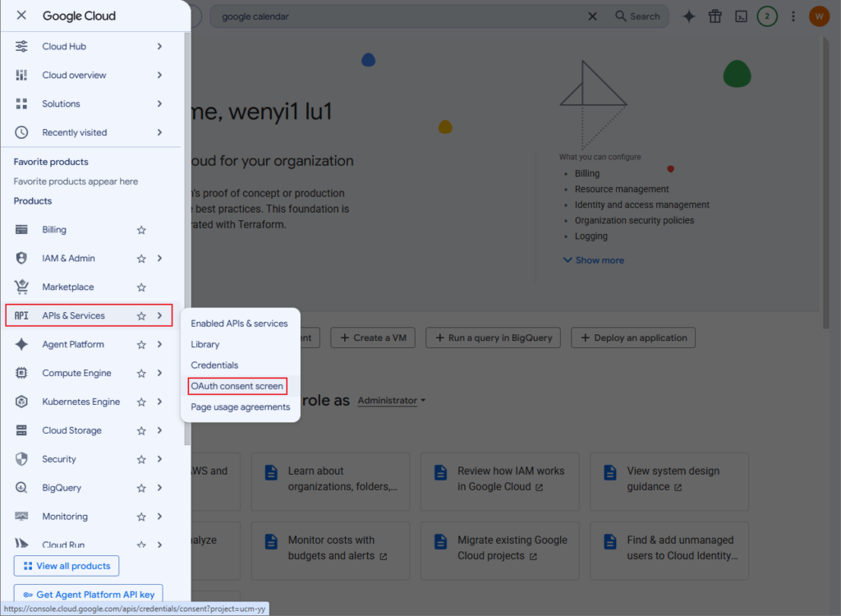Expand BigQuery submenu chevron
The height and width of the screenshot is (616, 841).
click(159, 488)
